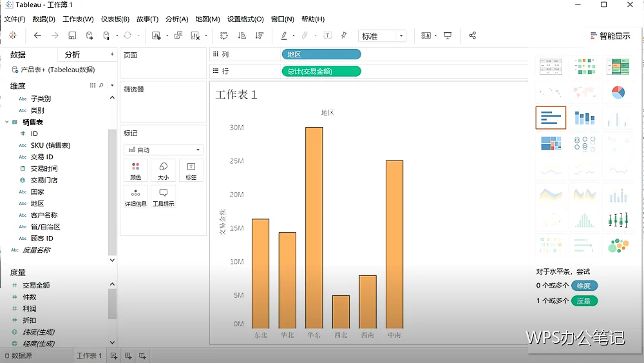The image size is (644, 363).
Task: Open the 分析 pane dropdown arrow
Action: (112, 54)
